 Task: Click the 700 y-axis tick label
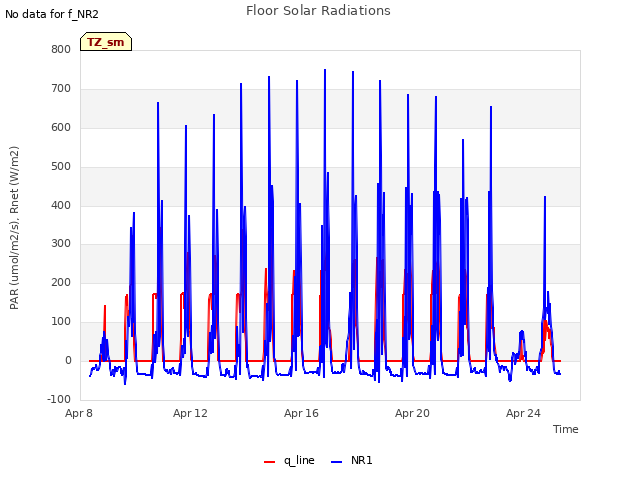click(x=61, y=88)
